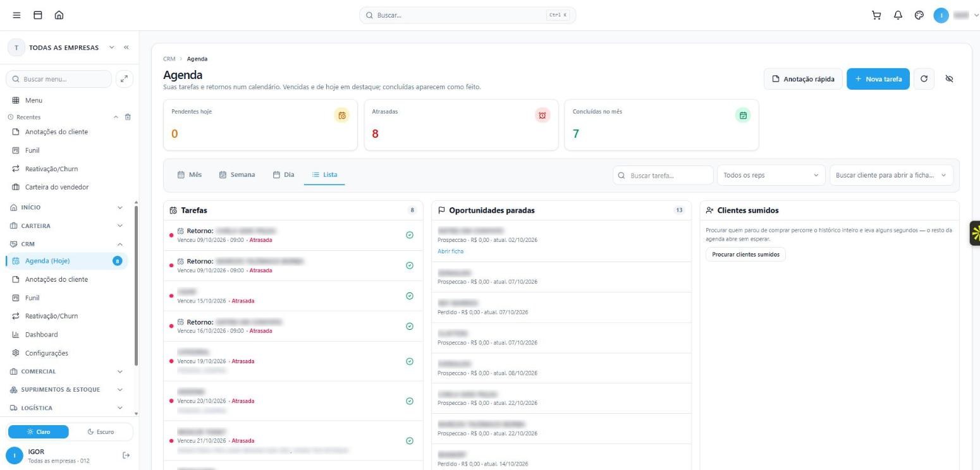Screen dimensions: 980x470
Task: Go to the home icon in top bar
Action: click(59, 15)
